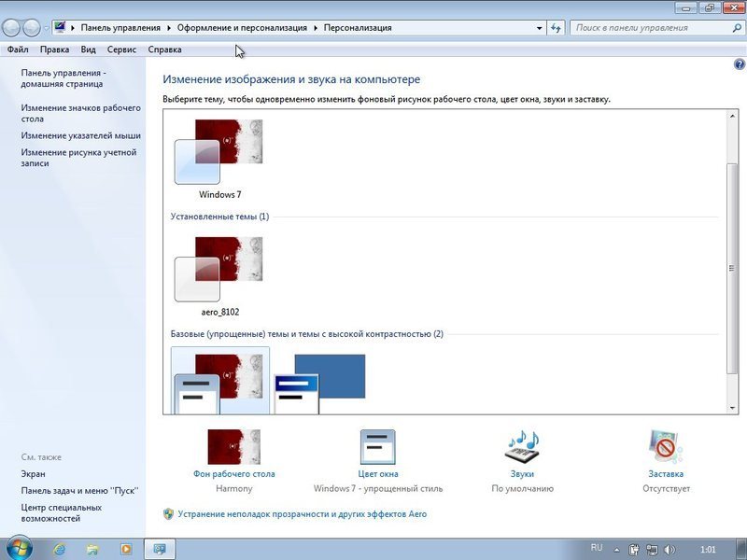Click the help question mark icon
Image resolution: width=747 pixels, height=560 pixels.
coord(740,64)
